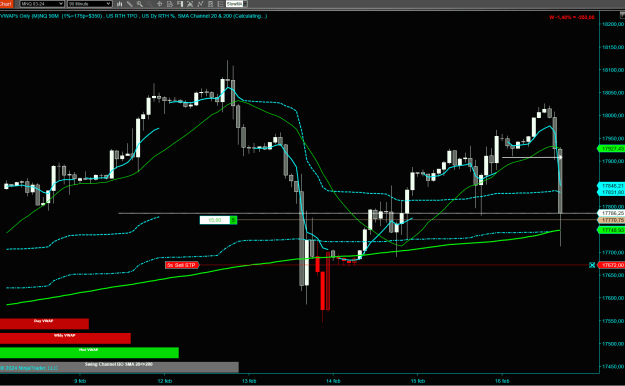Image resolution: width=625 pixels, height=386 pixels.
Task: Cancel stop order with the X box icon
Action: (592, 265)
